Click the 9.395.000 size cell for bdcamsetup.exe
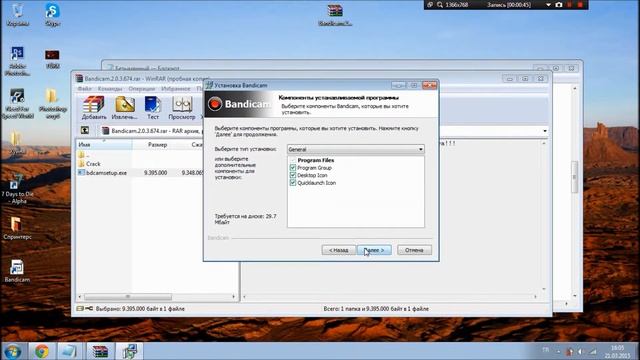The image size is (640, 360). [155, 173]
